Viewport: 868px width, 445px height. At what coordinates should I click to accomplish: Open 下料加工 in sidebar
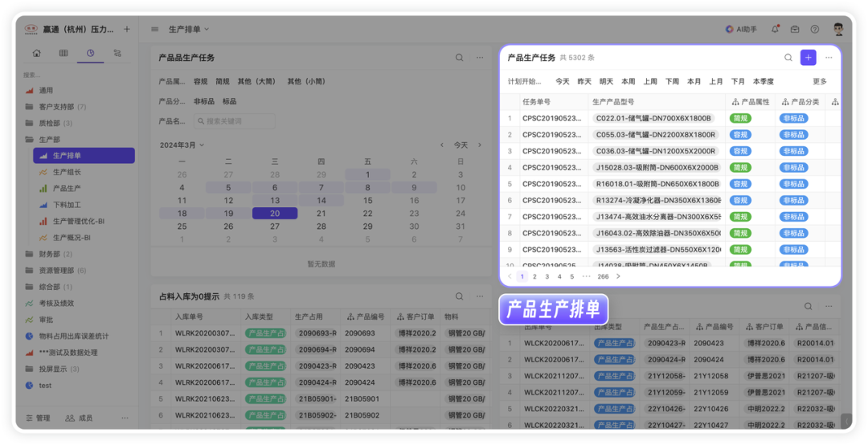[67, 205]
